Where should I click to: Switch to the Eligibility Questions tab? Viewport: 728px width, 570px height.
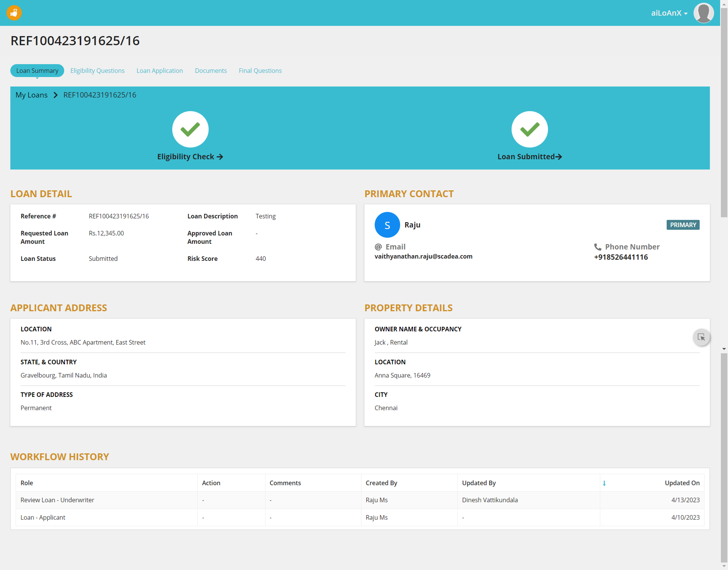tap(97, 71)
